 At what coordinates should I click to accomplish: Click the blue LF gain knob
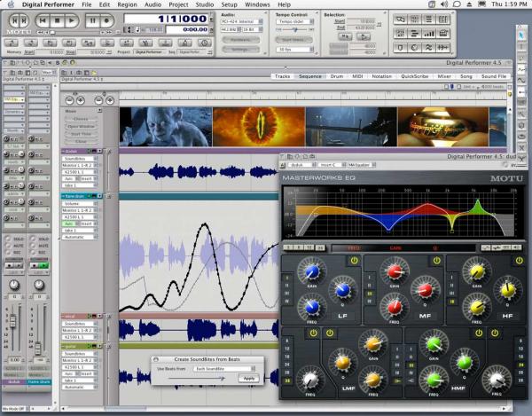pyautogui.click(x=312, y=270)
